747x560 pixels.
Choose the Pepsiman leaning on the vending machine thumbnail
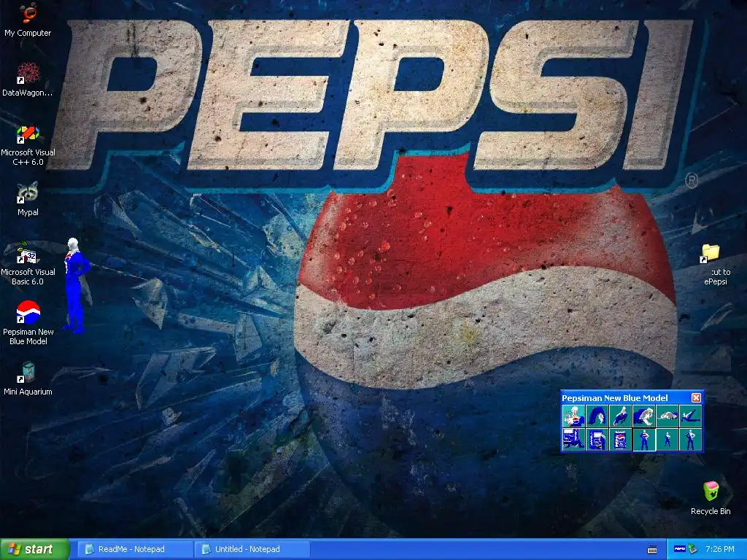pos(597,439)
